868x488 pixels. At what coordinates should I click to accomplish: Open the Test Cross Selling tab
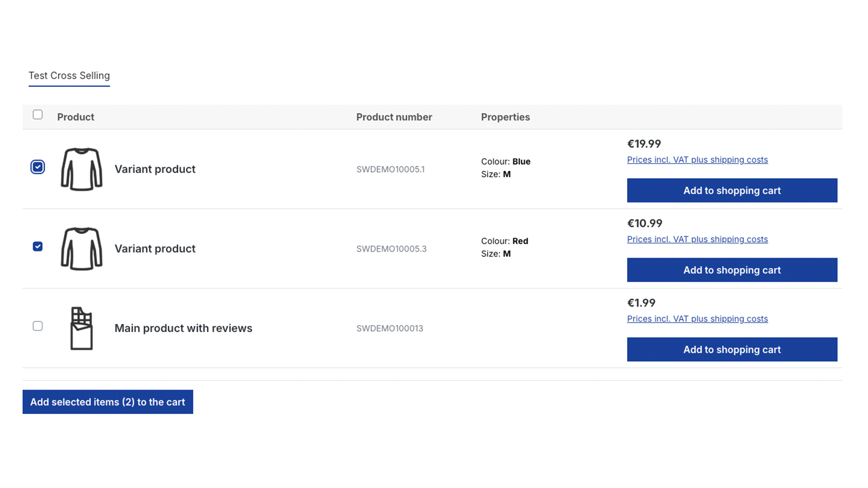pyautogui.click(x=69, y=75)
